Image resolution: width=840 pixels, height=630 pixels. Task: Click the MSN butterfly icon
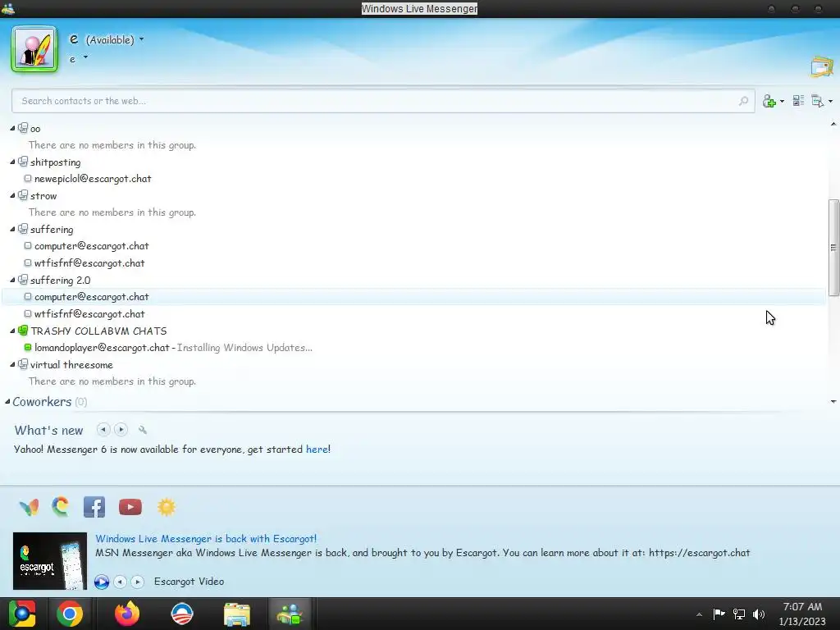point(29,507)
